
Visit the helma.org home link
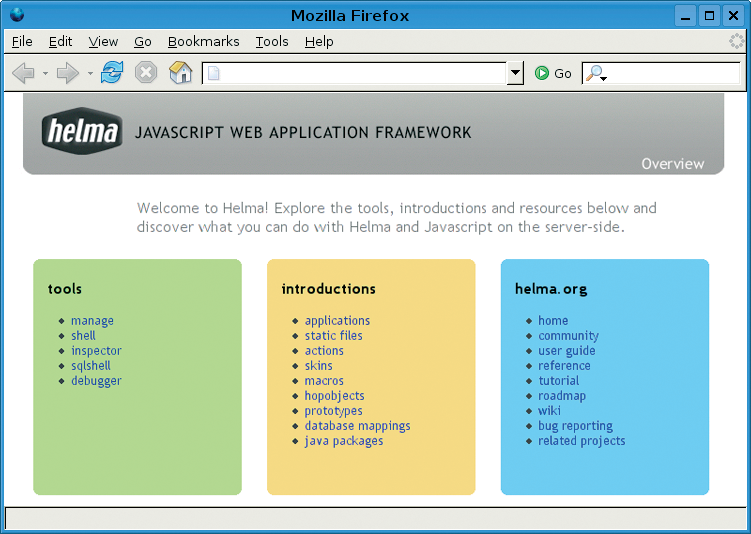pyautogui.click(x=553, y=320)
